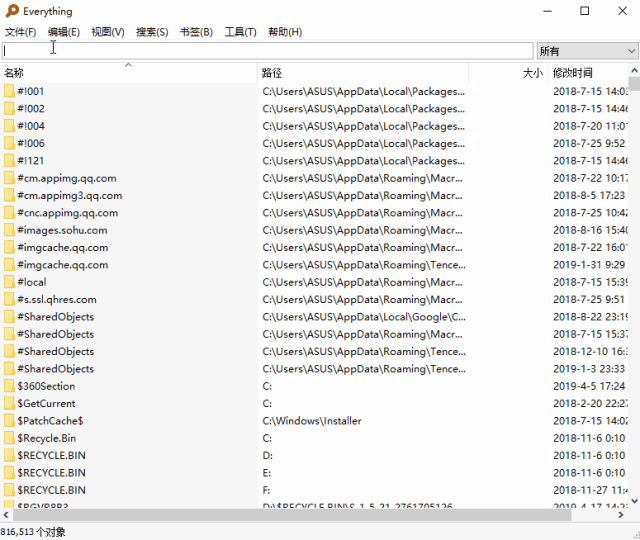The width and height of the screenshot is (640, 540).
Task: Select the $360Section entry name
Action: coord(46,386)
